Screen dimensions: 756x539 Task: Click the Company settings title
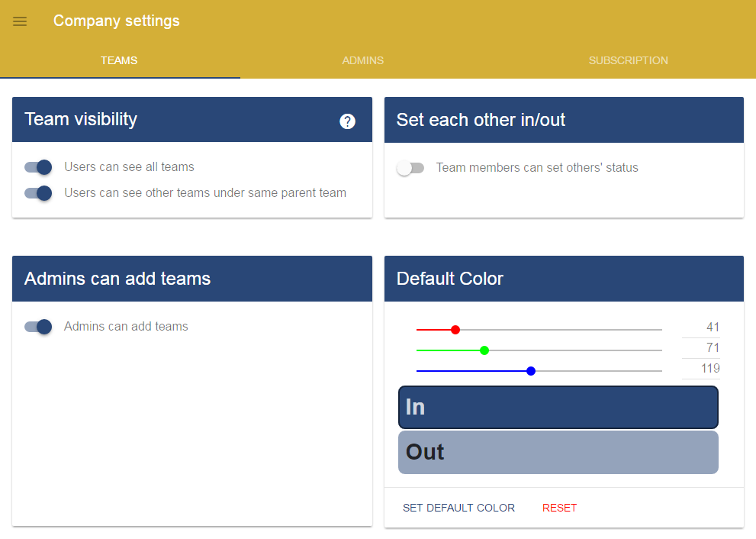pos(116,21)
